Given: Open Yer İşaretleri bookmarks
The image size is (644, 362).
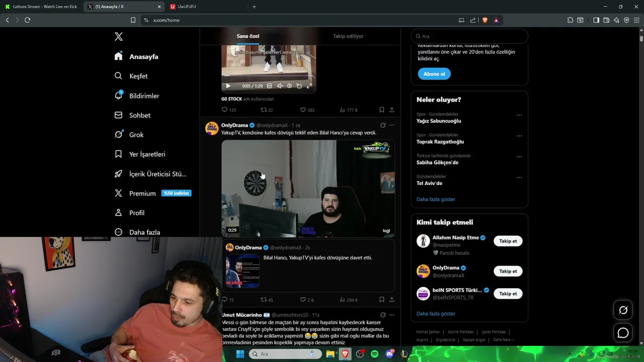Looking at the screenshot, I should click(x=139, y=154).
